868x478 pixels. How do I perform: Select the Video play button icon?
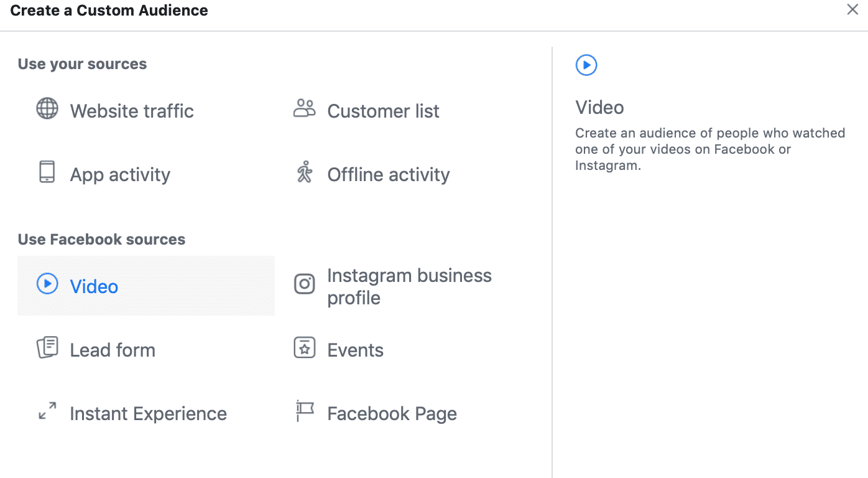47,283
